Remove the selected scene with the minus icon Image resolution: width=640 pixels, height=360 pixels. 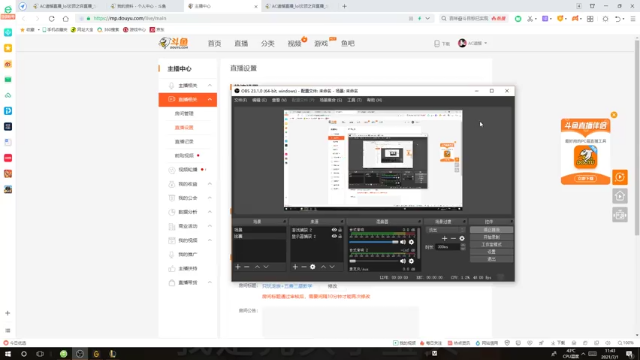pyautogui.click(x=247, y=267)
